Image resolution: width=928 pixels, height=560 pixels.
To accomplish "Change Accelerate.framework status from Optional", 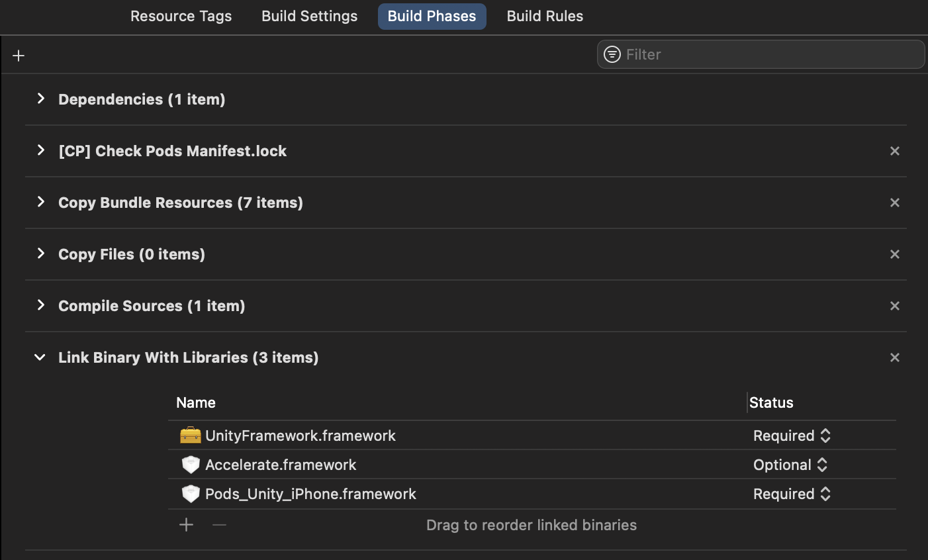I will pyautogui.click(x=790, y=465).
